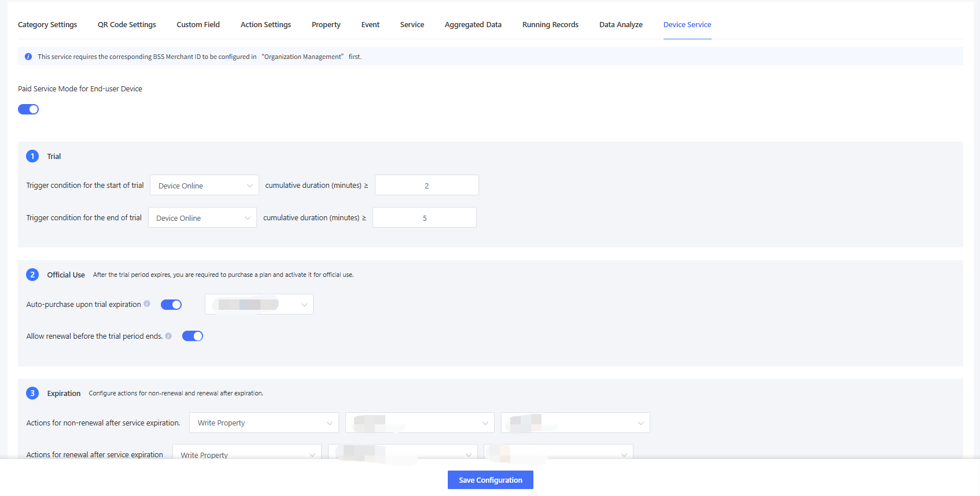Click the "Organization Management" link in notice
Image resolution: width=980 pixels, height=496 pixels.
point(303,57)
